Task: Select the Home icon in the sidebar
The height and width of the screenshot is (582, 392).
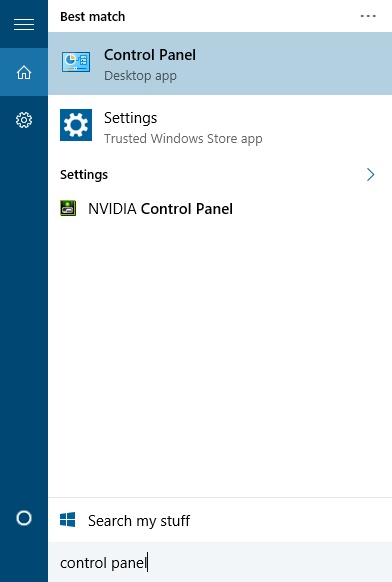Action: tap(24, 72)
